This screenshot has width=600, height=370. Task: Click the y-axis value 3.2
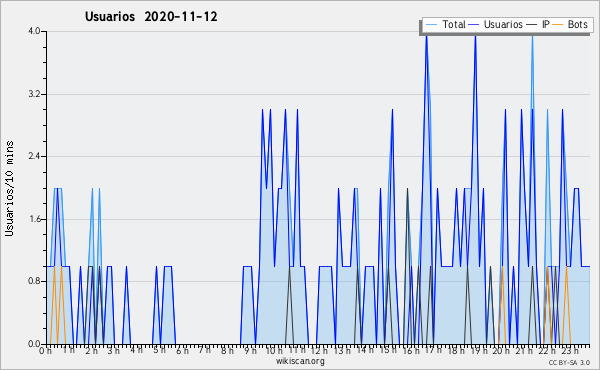pyautogui.click(x=34, y=94)
